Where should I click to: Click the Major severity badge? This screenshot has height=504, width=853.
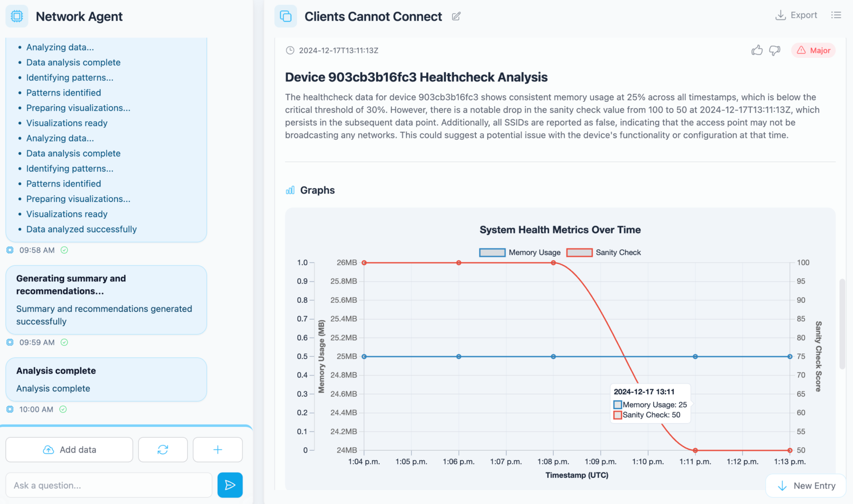[813, 50]
